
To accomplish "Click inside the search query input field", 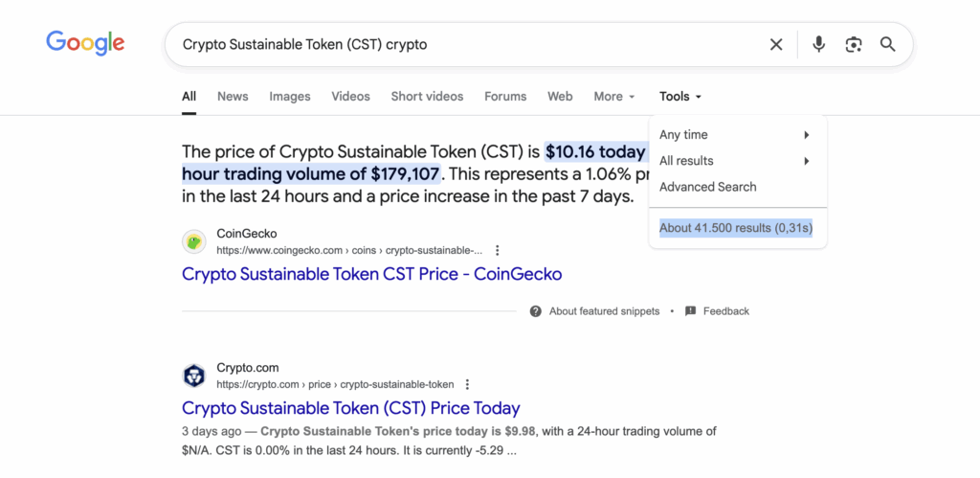I will point(459,44).
